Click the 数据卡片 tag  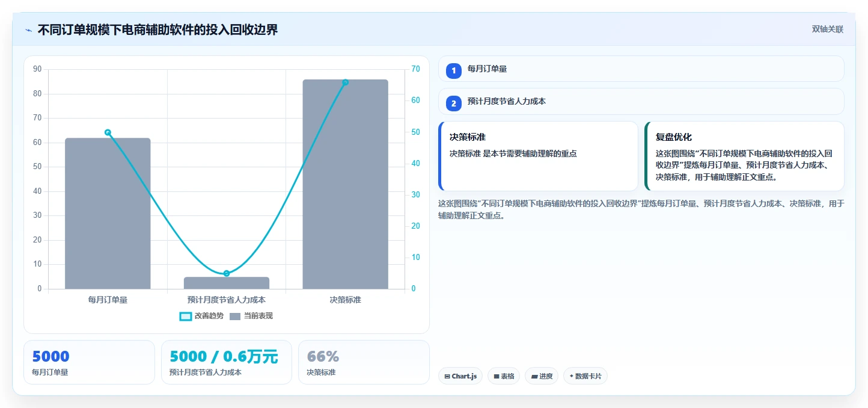tap(585, 376)
